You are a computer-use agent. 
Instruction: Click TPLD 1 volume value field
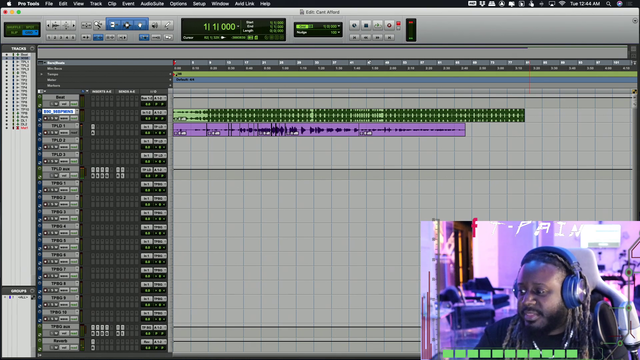[x=147, y=133]
